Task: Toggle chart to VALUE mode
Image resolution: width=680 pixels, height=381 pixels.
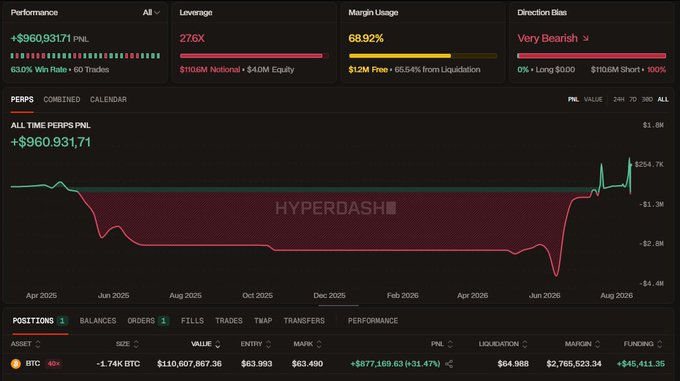Action: pyautogui.click(x=593, y=100)
